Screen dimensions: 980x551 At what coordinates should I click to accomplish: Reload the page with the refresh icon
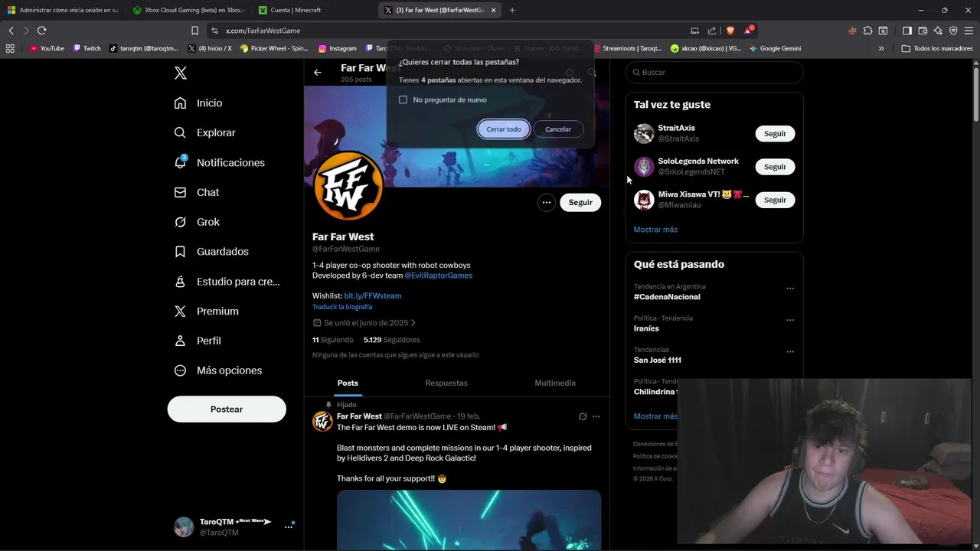[41, 31]
